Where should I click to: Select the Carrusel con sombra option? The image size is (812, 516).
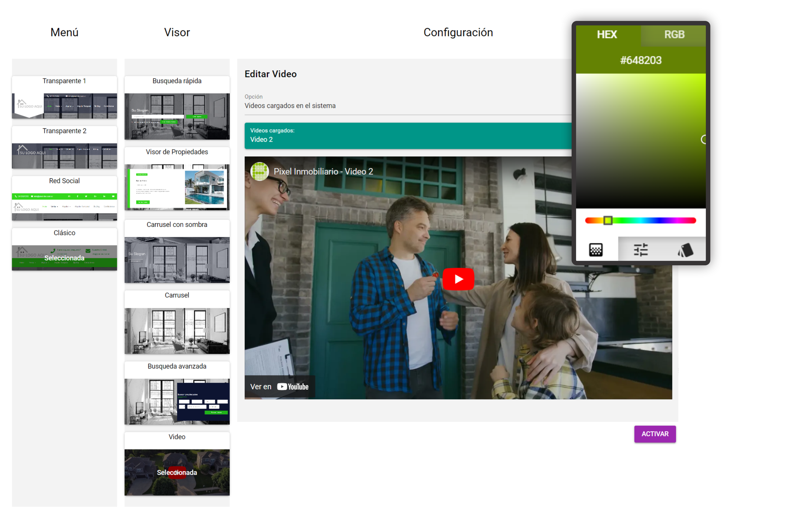(177, 259)
